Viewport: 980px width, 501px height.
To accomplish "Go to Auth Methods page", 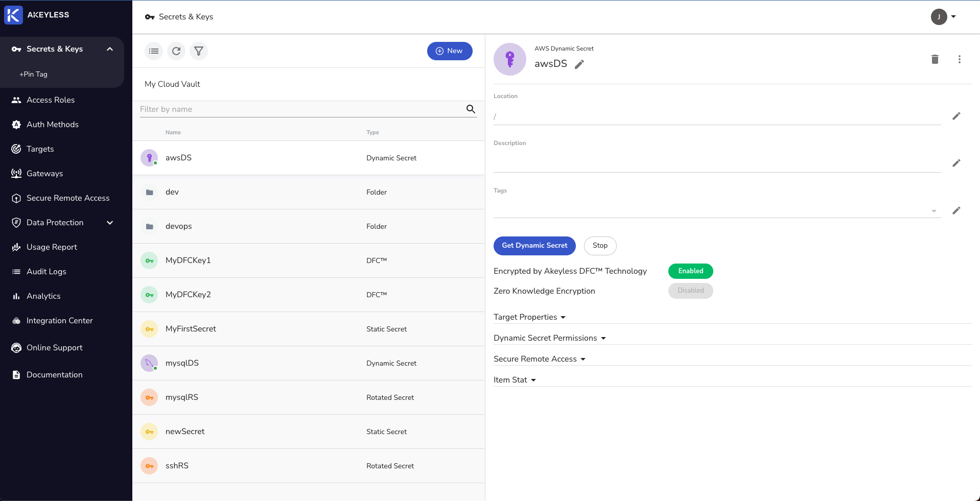I will coord(53,125).
